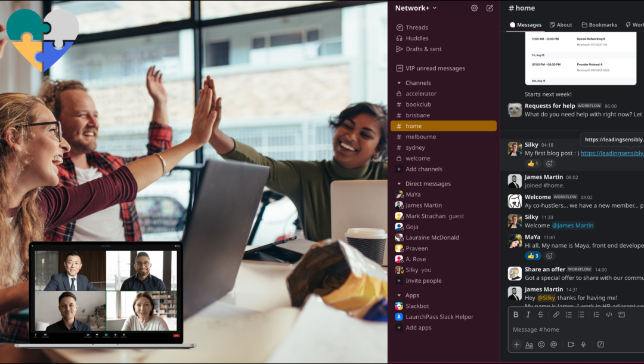The image size is (644, 364).
Task: Open the attachments plus menu in composer
Action: 516,345
